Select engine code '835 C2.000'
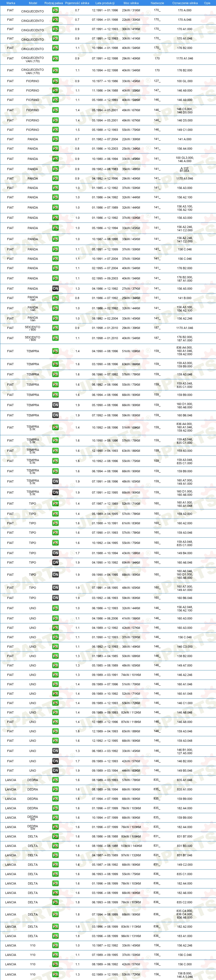 (185, 902)
